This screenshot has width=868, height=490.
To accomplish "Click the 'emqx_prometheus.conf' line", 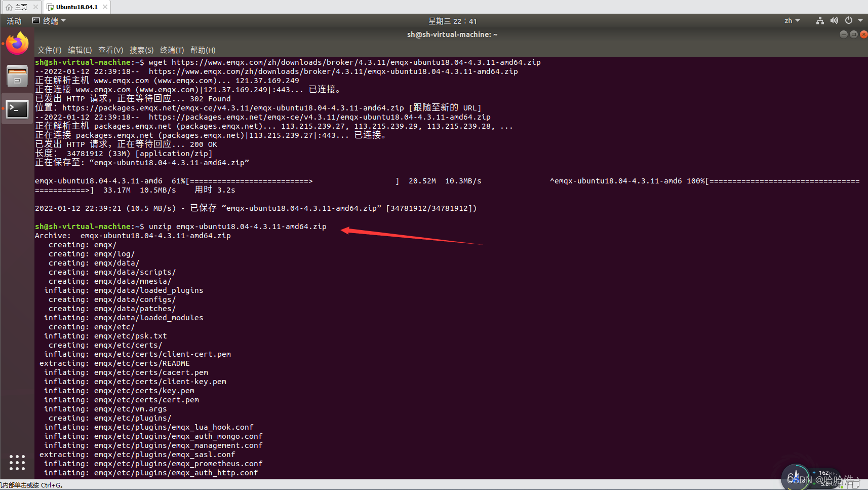I will [x=153, y=464].
